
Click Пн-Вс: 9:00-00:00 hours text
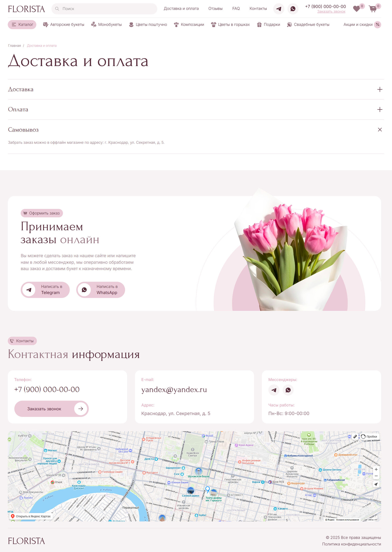(289, 413)
